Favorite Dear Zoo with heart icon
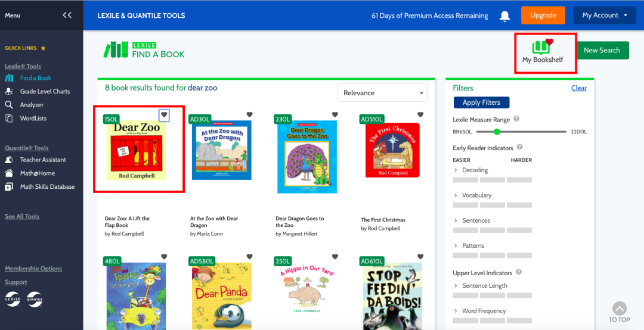This screenshot has height=330, width=644. point(165,115)
